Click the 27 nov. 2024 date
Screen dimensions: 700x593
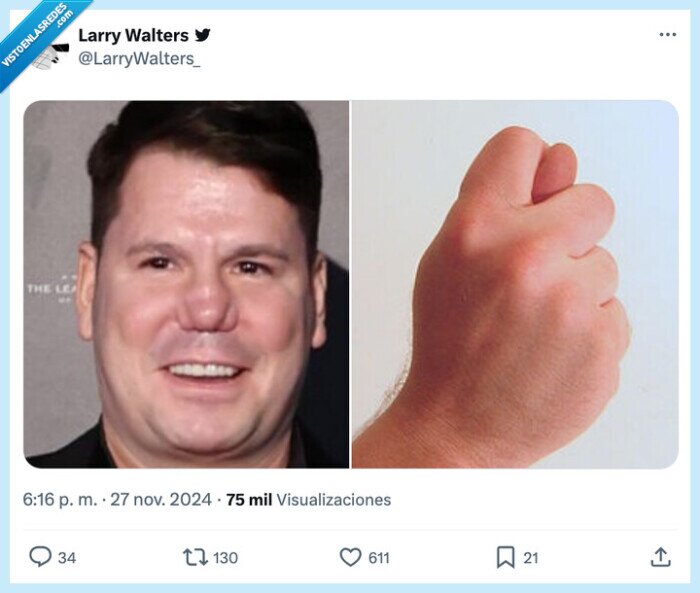[x=161, y=499]
